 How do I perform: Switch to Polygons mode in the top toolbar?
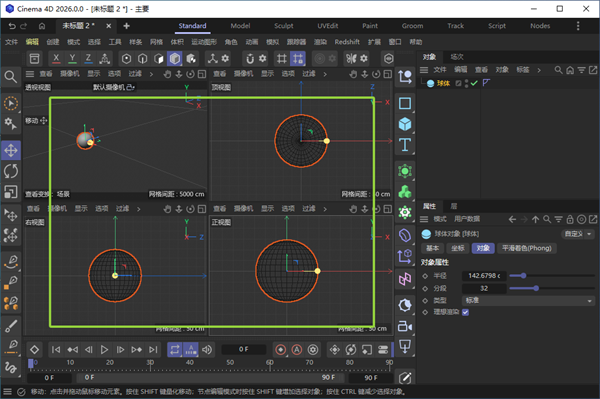(175, 59)
